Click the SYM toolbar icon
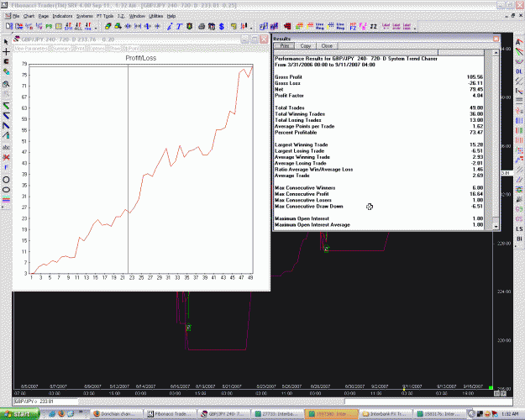 (68, 26)
